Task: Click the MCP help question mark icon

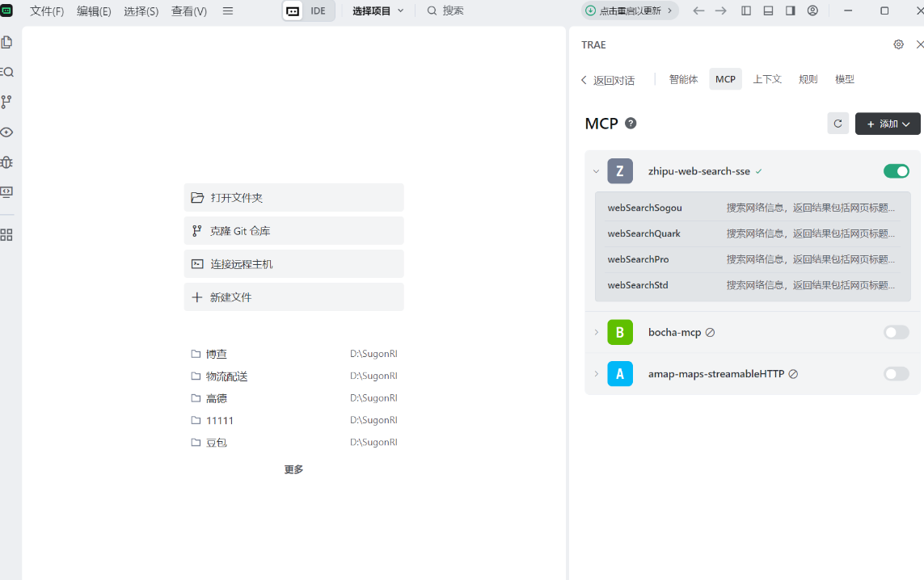Action: (631, 124)
